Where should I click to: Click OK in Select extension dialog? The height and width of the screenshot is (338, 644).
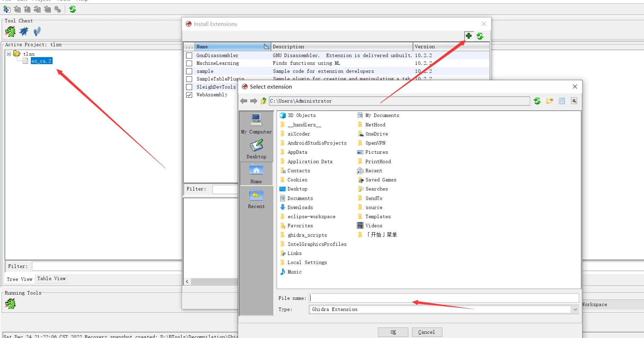click(393, 332)
